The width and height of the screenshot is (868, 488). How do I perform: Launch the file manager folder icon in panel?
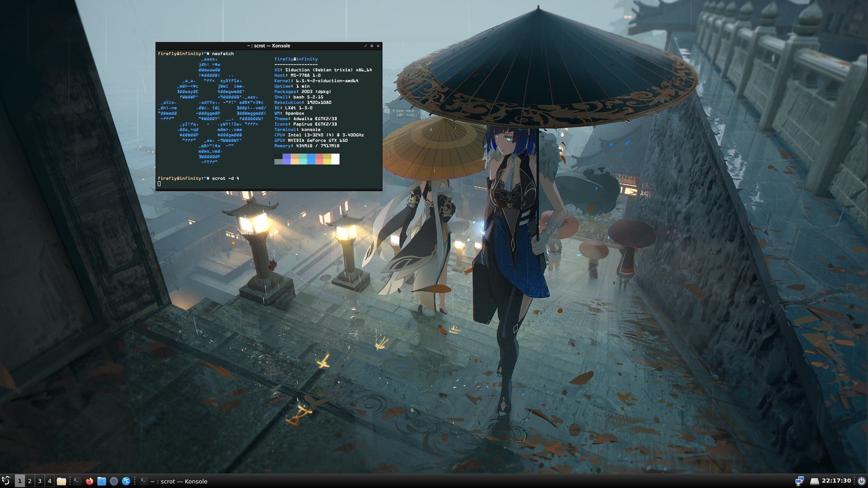[61, 481]
